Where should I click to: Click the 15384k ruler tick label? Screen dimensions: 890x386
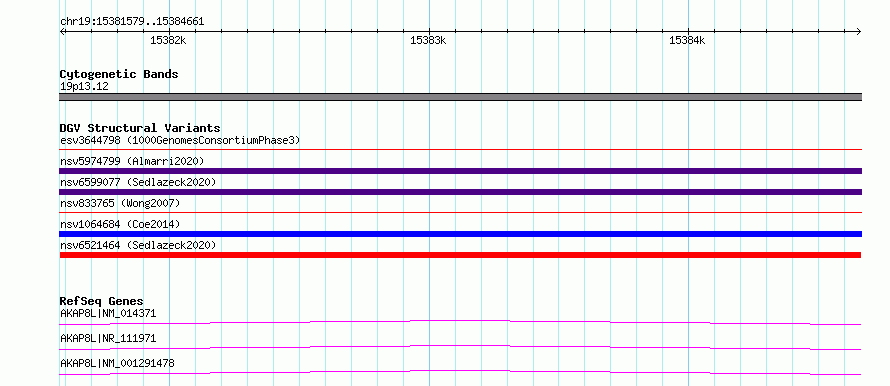687,40
